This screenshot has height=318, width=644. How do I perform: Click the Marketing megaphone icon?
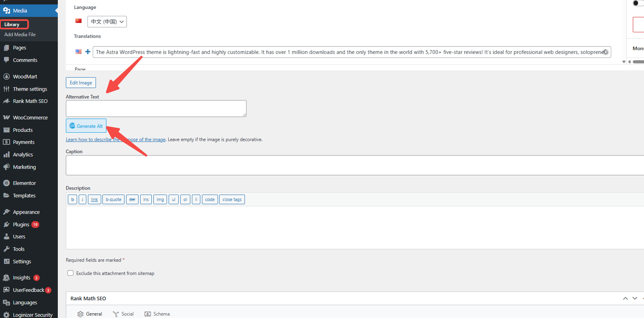click(6, 167)
